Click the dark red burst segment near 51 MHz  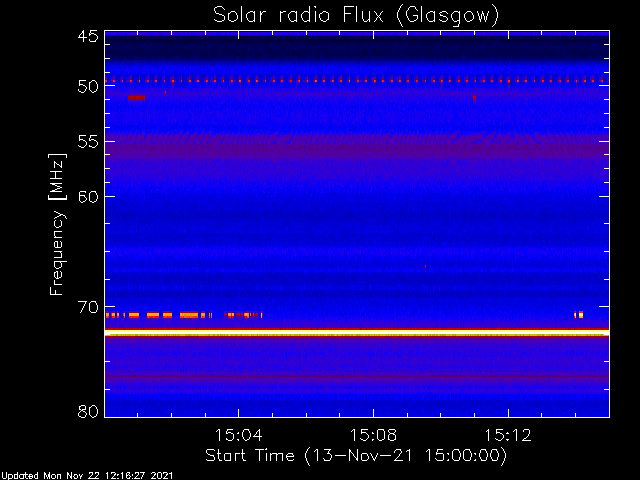click(136, 98)
